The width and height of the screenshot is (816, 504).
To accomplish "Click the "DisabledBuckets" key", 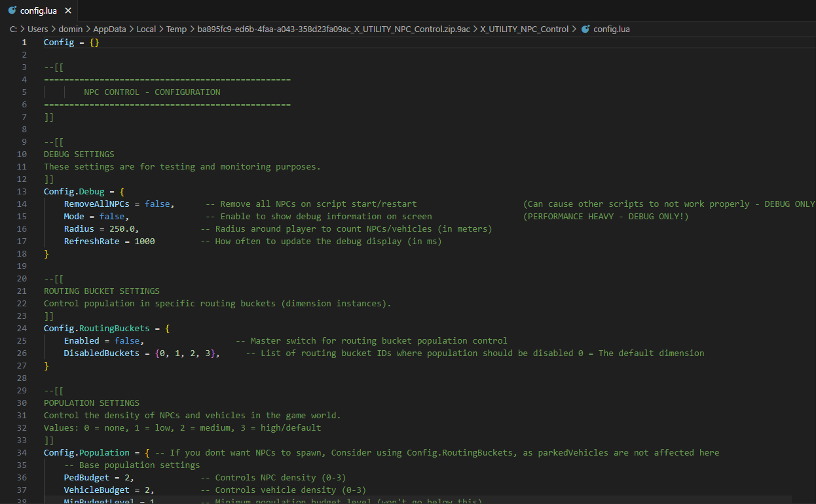I will click(102, 353).
